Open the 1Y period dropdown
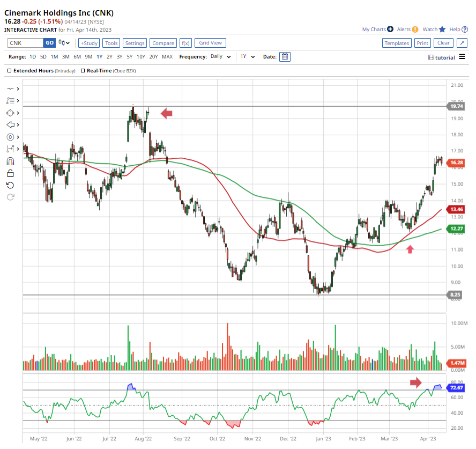 pyautogui.click(x=248, y=56)
